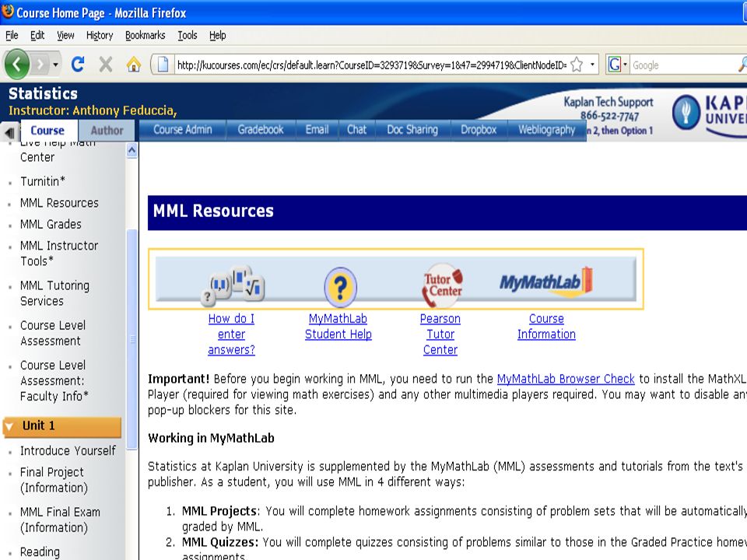Click the Firefox icon in title bar
Screen dimensions: 747x560
click(x=8, y=12)
